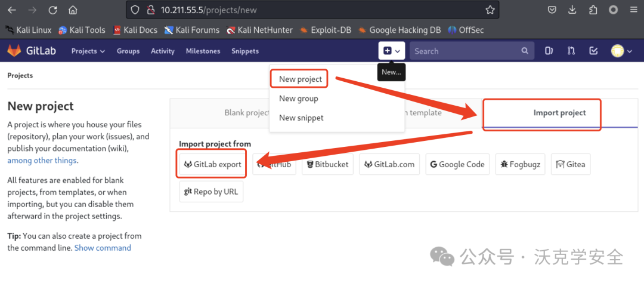Open the browser extensions puzzle icon
This screenshot has width=644, height=283.
pos(593,10)
